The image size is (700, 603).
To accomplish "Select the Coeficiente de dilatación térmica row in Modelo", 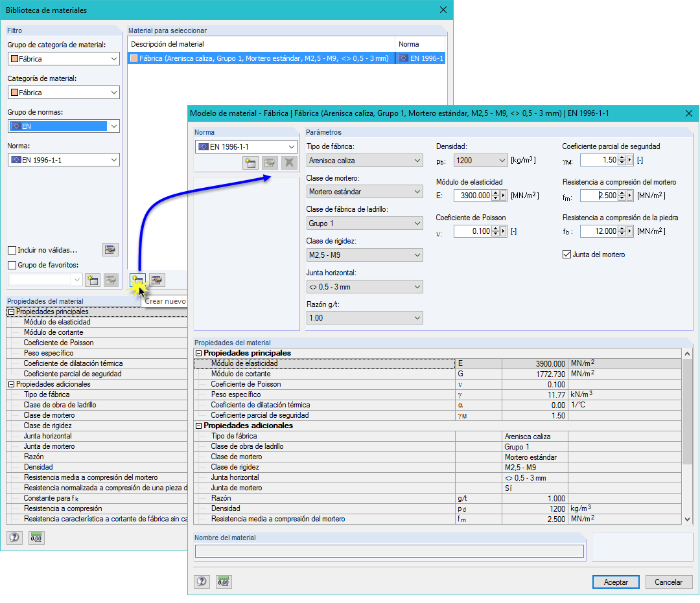I will pos(437,405).
